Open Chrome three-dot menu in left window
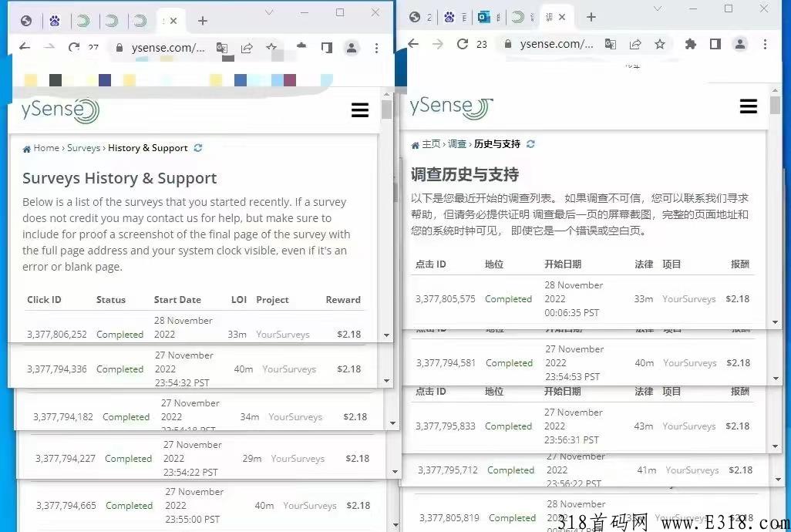This screenshot has height=532, width=791. [x=376, y=48]
